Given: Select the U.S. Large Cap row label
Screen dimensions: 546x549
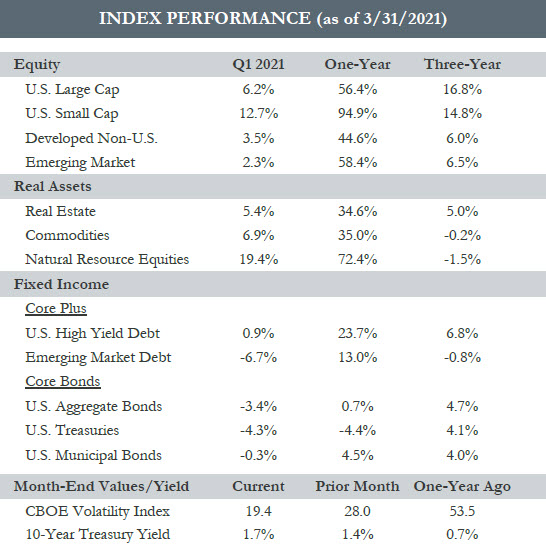Looking at the screenshot, I should 72,90.
